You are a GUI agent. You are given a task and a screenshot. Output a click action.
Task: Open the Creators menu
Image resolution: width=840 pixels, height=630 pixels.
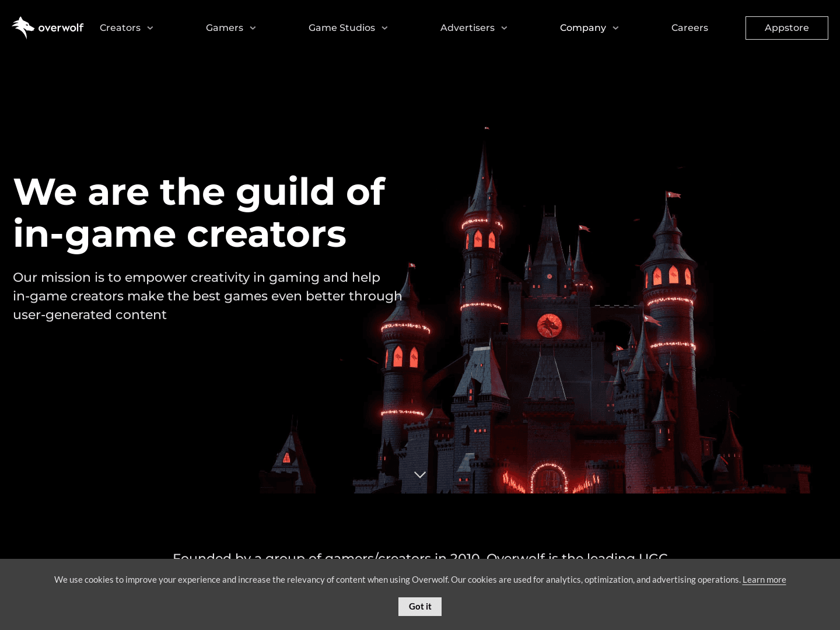pyautogui.click(x=120, y=28)
